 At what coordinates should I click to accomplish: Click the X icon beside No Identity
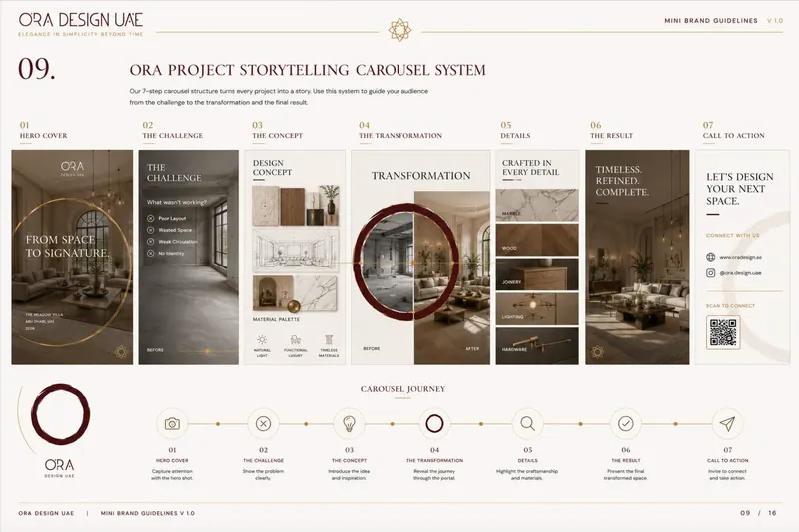click(151, 253)
